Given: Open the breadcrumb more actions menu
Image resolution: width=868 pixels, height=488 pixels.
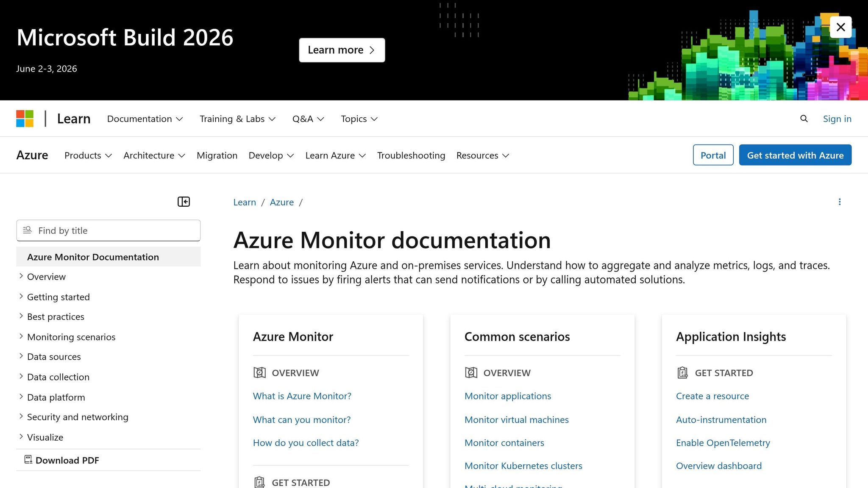Looking at the screenshot, I should point(840,202).
